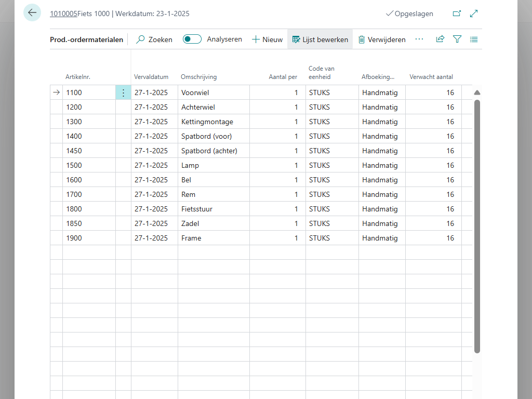Toggle the Analyseren switch

click(x=192, y=39)
